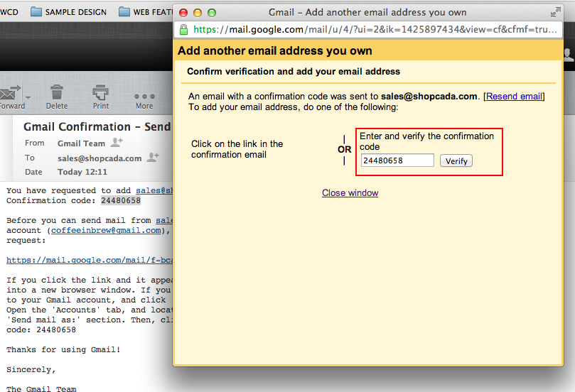The height and width of the screenshot is (392, 575).
Task: Click the user profile icon behind popup
Action: (569, 55)
